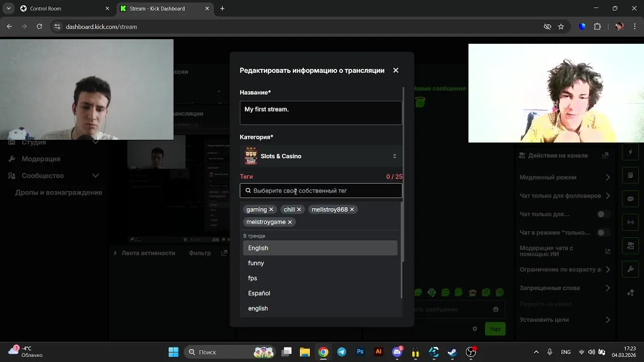Click the green Чат send button
The height and width of the screenshot is (362, 644).
(x=495, y=329)
